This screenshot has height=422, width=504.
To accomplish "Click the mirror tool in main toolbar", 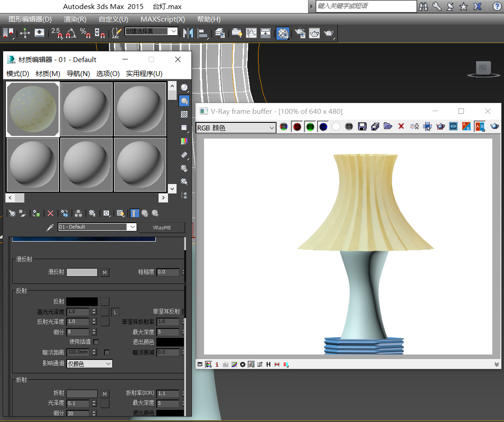I will tap(188, 33).
